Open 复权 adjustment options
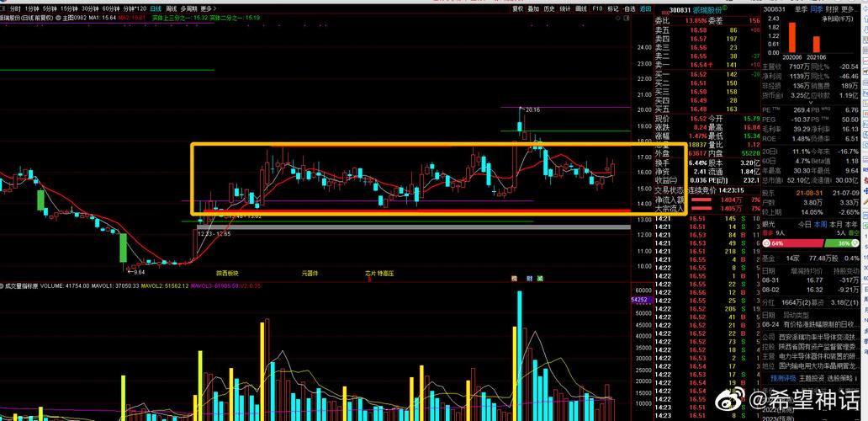 pos(517,9)
